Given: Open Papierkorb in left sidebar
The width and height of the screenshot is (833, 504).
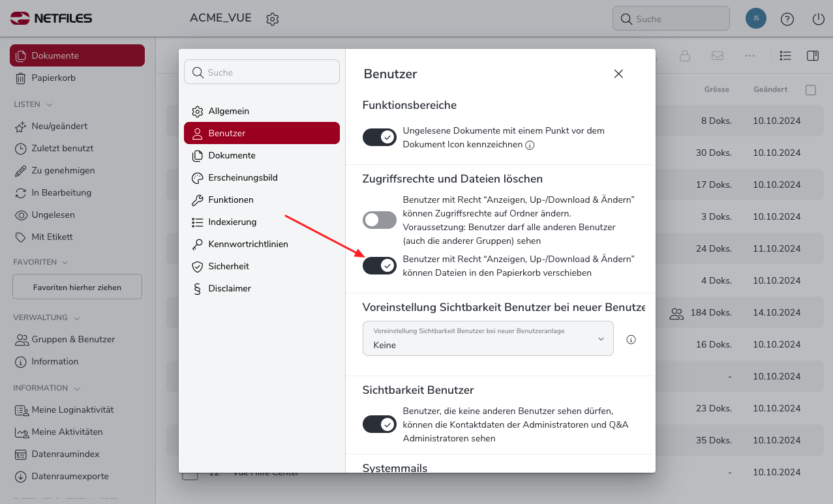Looking at the screenshot, I should pyautogui.click(x=53, y=78).
